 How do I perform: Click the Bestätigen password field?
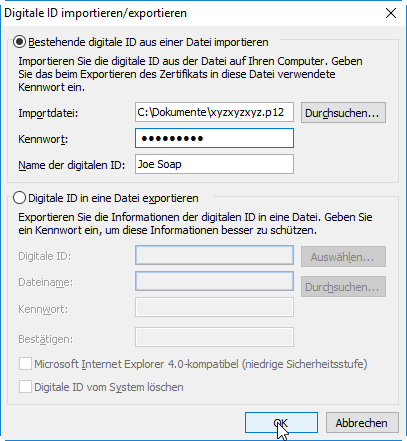tap(214, 337)
